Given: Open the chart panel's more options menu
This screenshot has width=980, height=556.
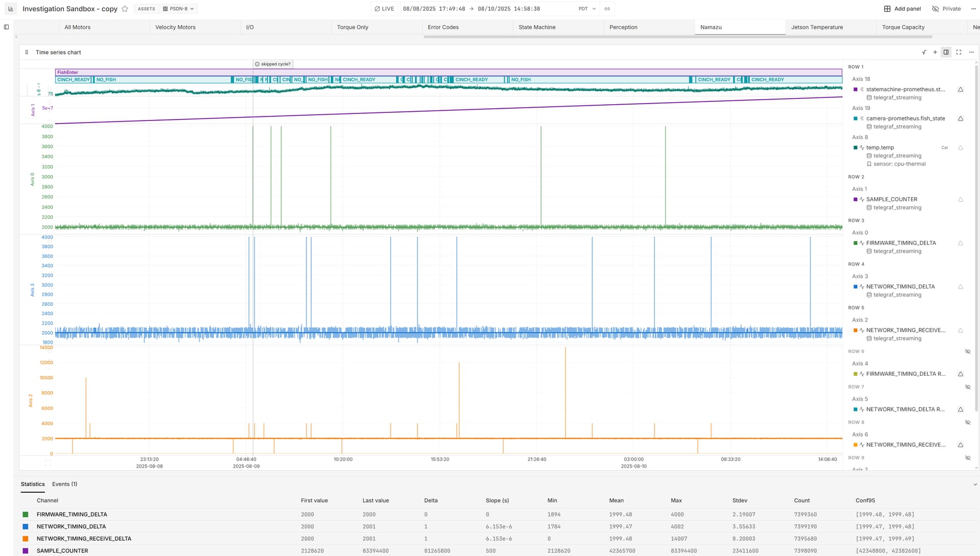Looking at the screenshot, I should click(971, 52).
